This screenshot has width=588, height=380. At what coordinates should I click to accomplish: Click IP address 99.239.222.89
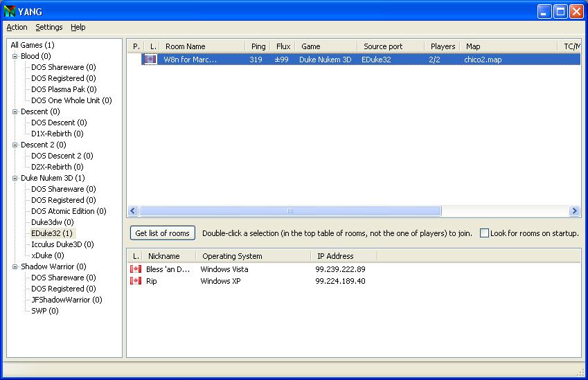click(340, 269)
